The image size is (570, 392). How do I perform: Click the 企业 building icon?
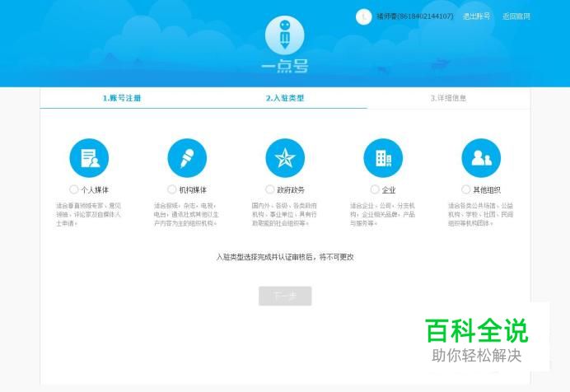click(x=383, y=158)
